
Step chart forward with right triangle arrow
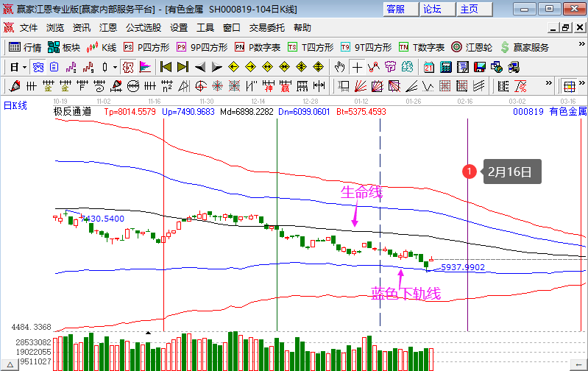[217, 68]
